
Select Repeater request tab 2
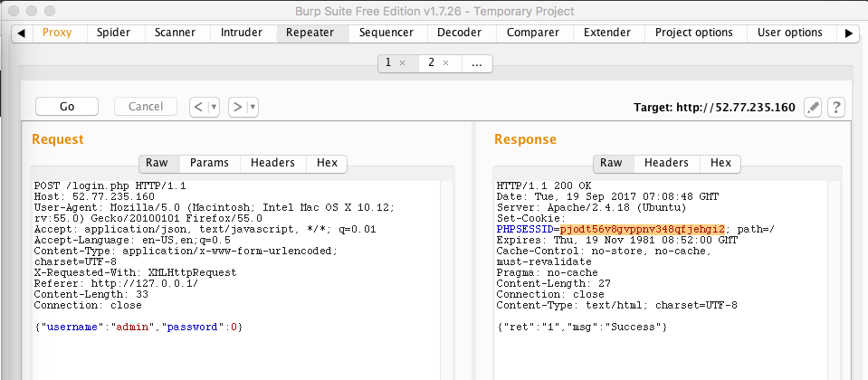tap(431, 63)
